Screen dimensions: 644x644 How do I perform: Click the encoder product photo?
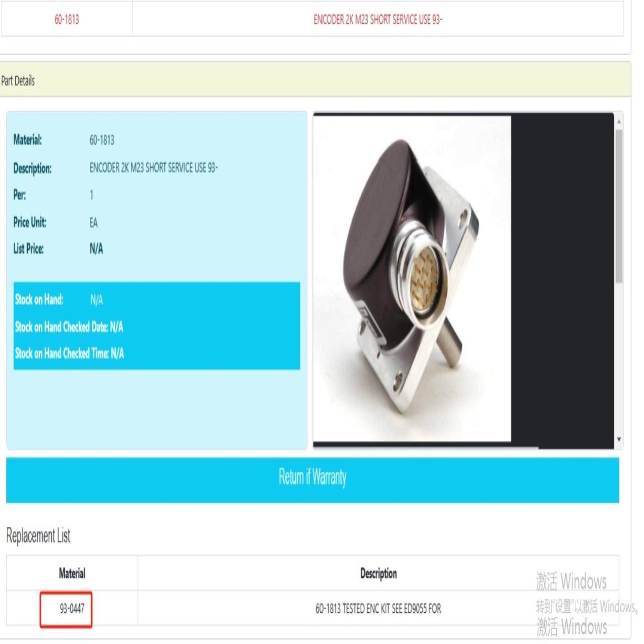coord(412,279)
